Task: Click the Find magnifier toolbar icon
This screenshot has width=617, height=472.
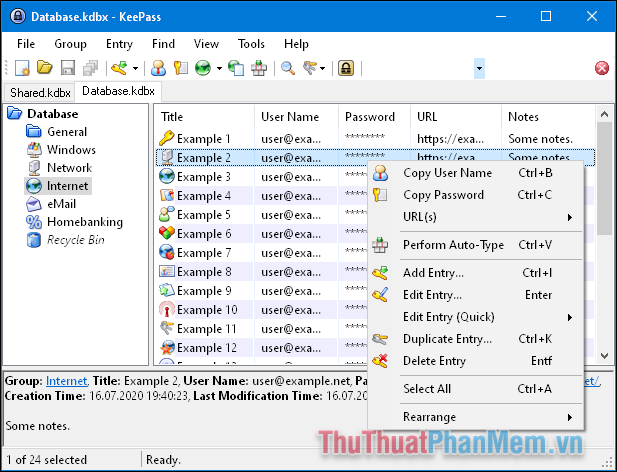Action: [x=288, y=68]
